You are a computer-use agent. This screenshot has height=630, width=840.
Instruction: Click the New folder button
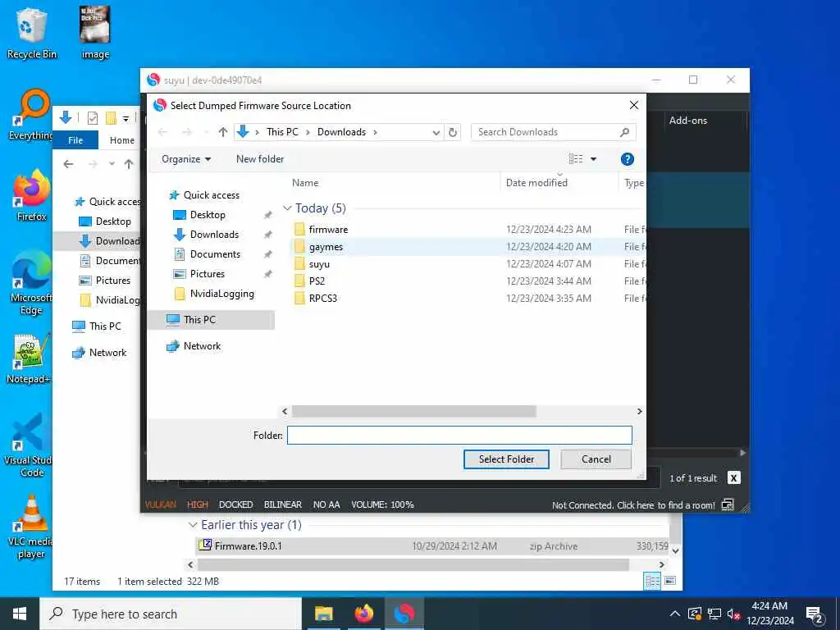pyautogui.click(x=260, y=159)
